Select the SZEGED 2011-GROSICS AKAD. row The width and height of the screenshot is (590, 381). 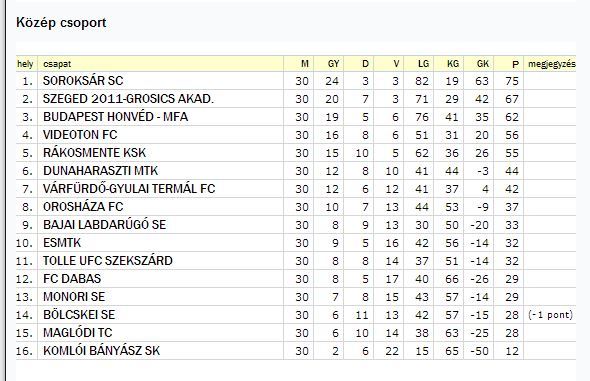point(296,99)
